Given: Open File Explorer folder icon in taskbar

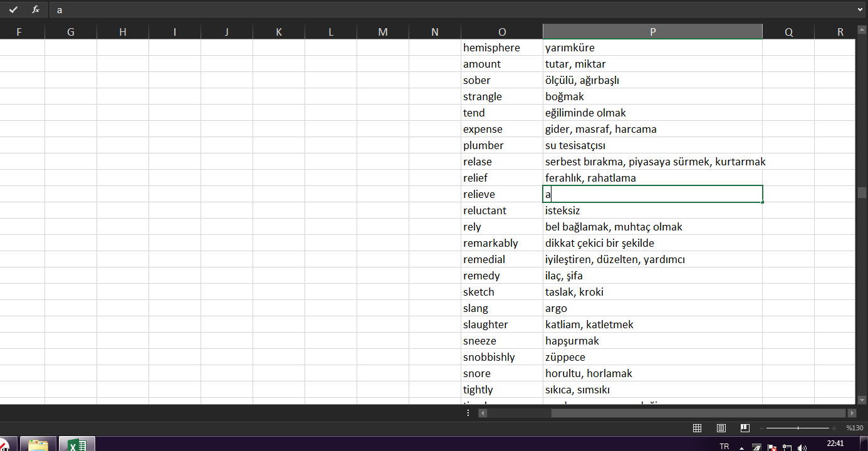Looking at the screenshot, I should pyautogui.click(x=38, y=444).
